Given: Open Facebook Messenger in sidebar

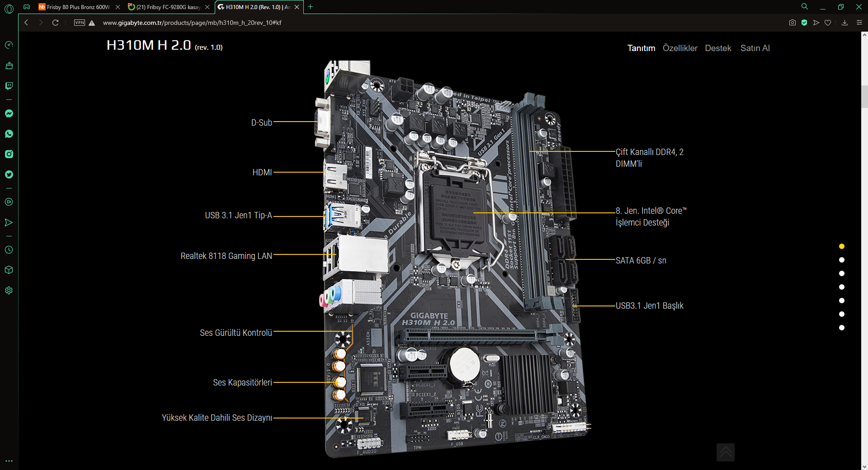Looking at the screenshot, I should [9, 113].
